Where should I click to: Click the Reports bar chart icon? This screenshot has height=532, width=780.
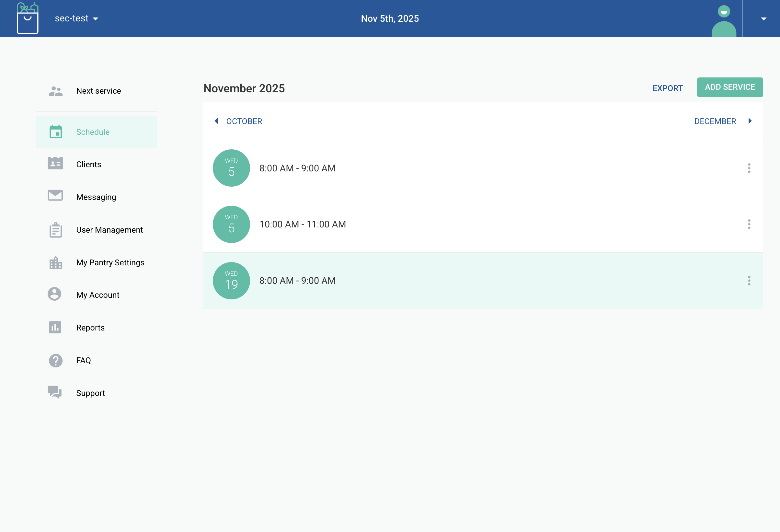pyautogui.click(x=55, y=327)
